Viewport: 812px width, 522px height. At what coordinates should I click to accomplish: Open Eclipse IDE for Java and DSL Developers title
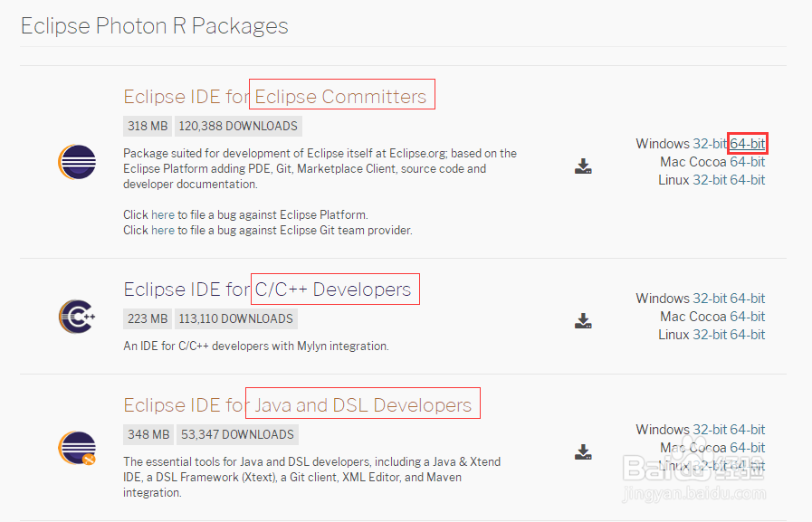coord(297,404)
